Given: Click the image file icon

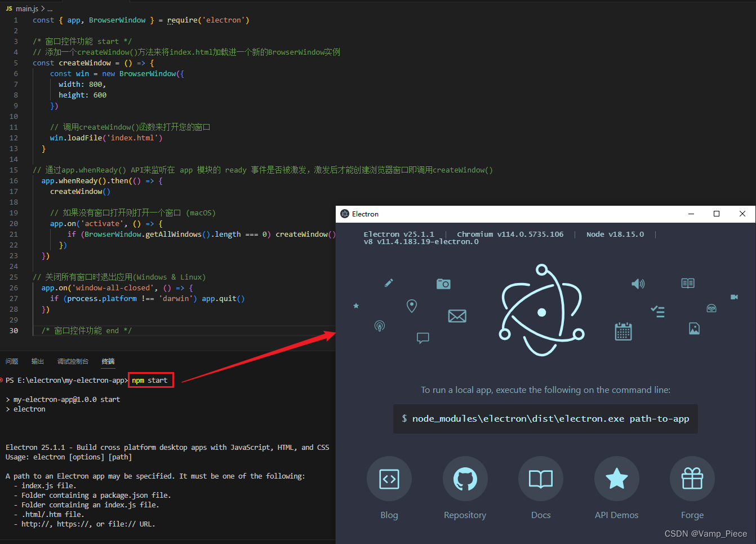Looking at the screenshot, I should tap(694, 328).
